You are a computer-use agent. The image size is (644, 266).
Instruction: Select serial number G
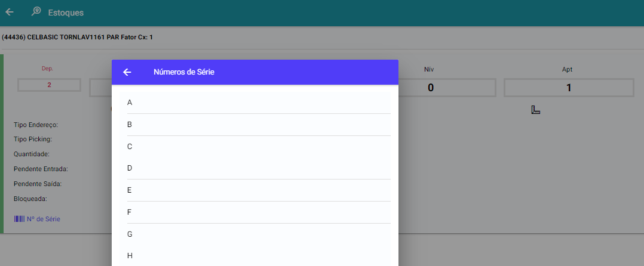259,234
